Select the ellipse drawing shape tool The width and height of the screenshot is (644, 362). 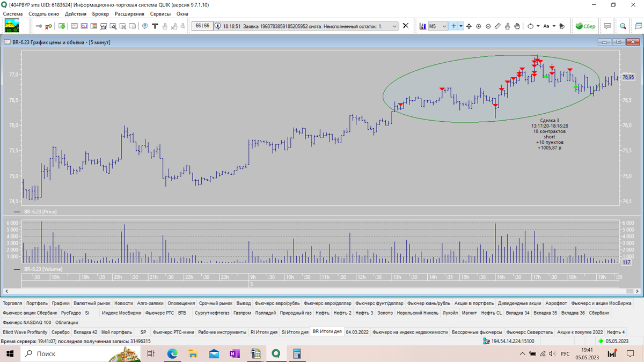tap(530, 26)
